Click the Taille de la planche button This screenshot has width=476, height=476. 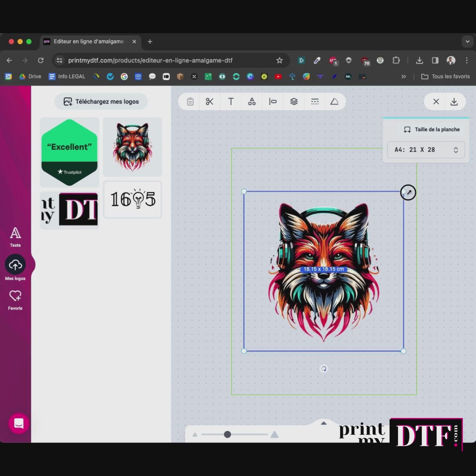432,129
